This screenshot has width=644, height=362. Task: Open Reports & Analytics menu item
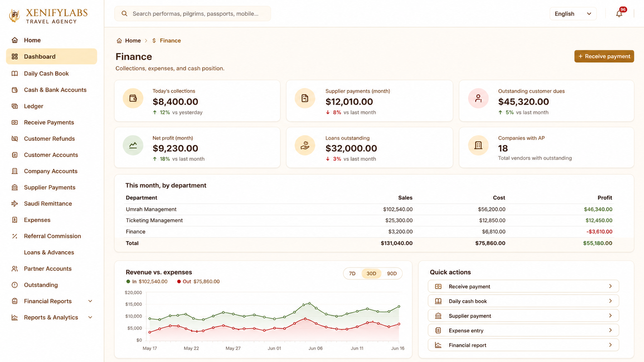click(x=52, y=317)
